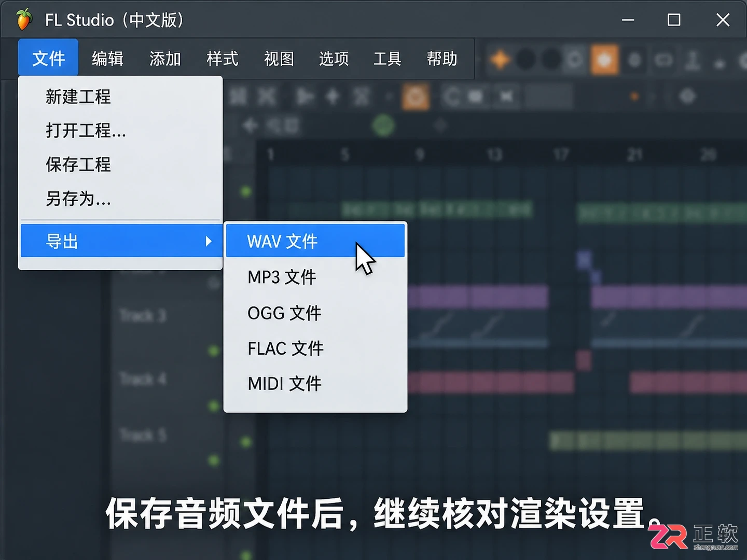Select MP3 文件 export option
This screenshot has height=560, width=747.
pyautogui.click(x=315, y=277)
